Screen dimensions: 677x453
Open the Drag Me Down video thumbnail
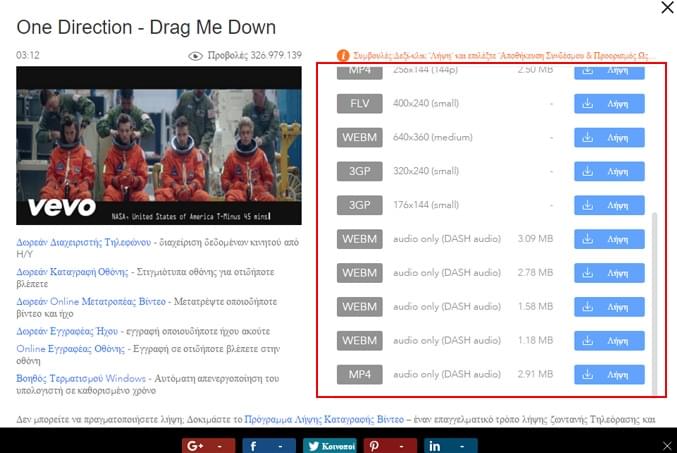click(160, 145)
